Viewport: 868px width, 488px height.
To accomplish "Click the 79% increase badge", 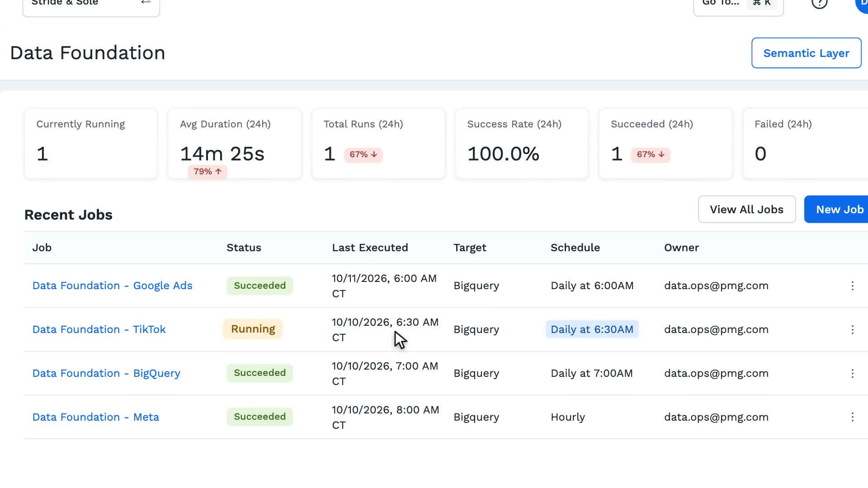I will coord(208,172).
